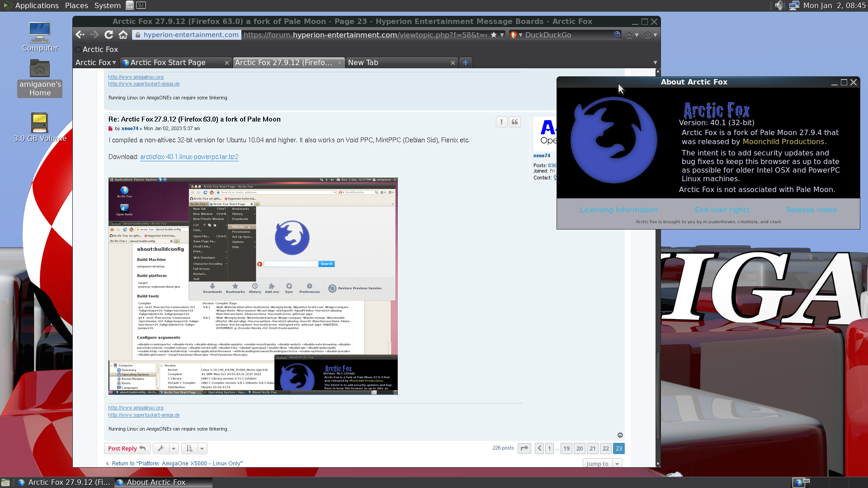Open the lower amigalinux.org signature link
This screenshot has width=868, height=488.
(136, 408)
